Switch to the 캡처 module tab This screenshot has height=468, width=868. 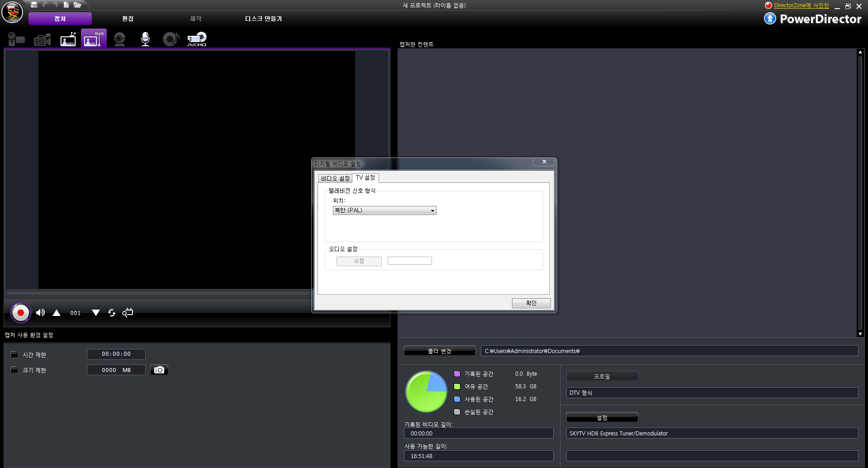60,19
